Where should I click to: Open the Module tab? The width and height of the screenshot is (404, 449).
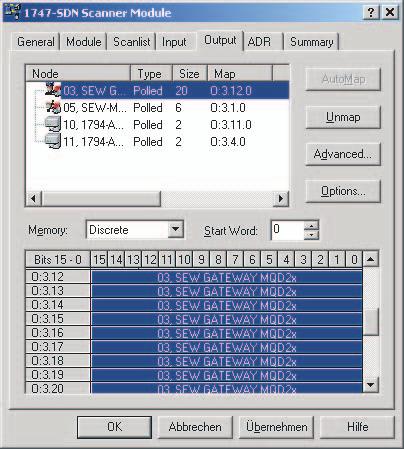pyautogui.click(x=84, y=42)
